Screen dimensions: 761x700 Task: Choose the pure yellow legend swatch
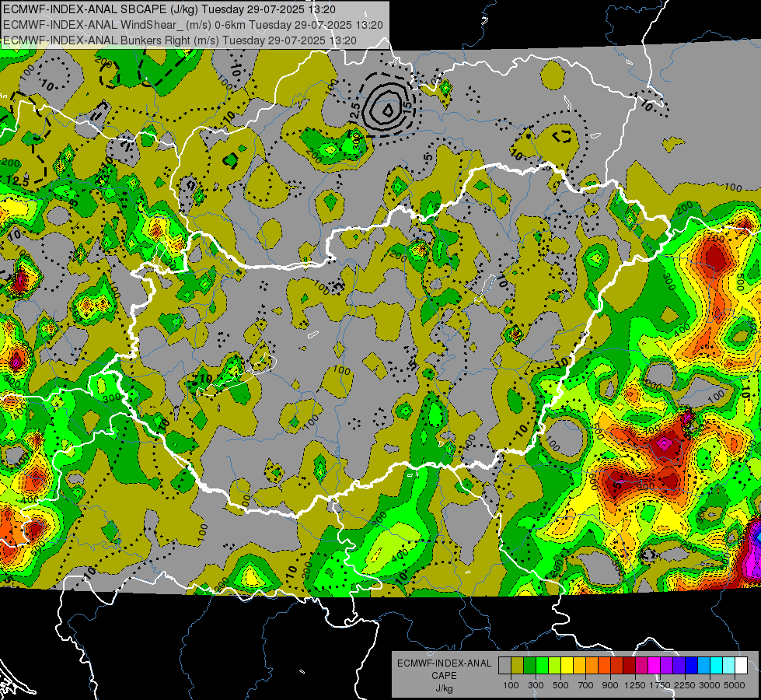(x=567, y=666)
